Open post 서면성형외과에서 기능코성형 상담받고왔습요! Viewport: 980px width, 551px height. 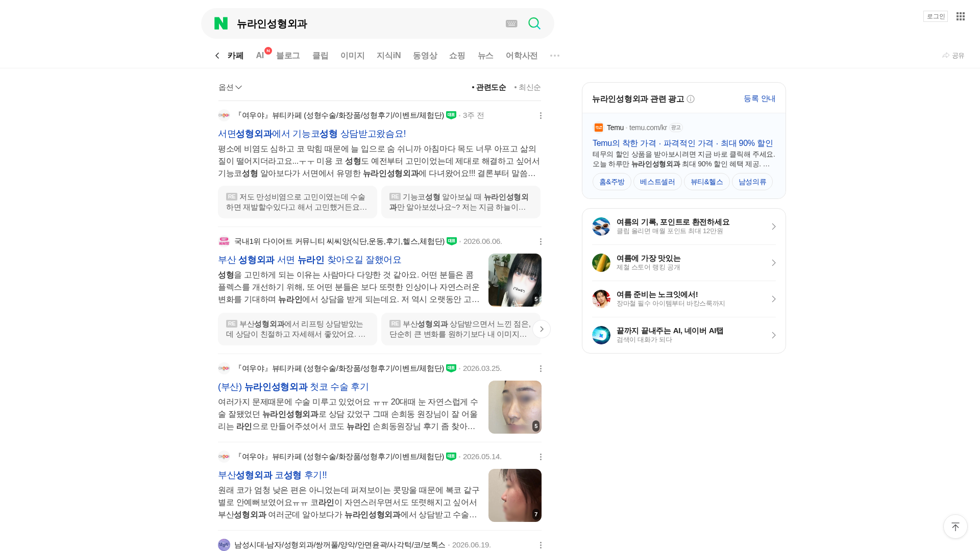312,134
